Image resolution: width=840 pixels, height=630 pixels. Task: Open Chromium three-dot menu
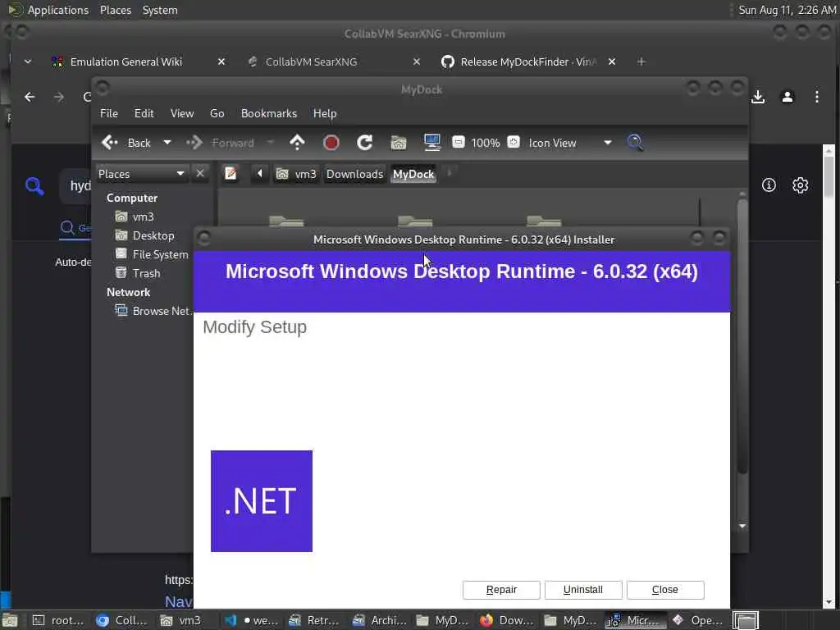pyautogui.click(x=816, y=97)
